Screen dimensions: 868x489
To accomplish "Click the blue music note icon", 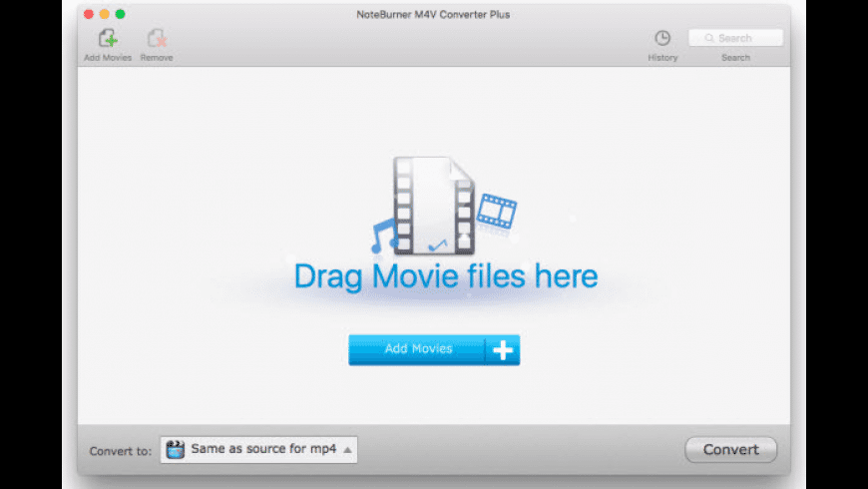I will pos(384,236).
